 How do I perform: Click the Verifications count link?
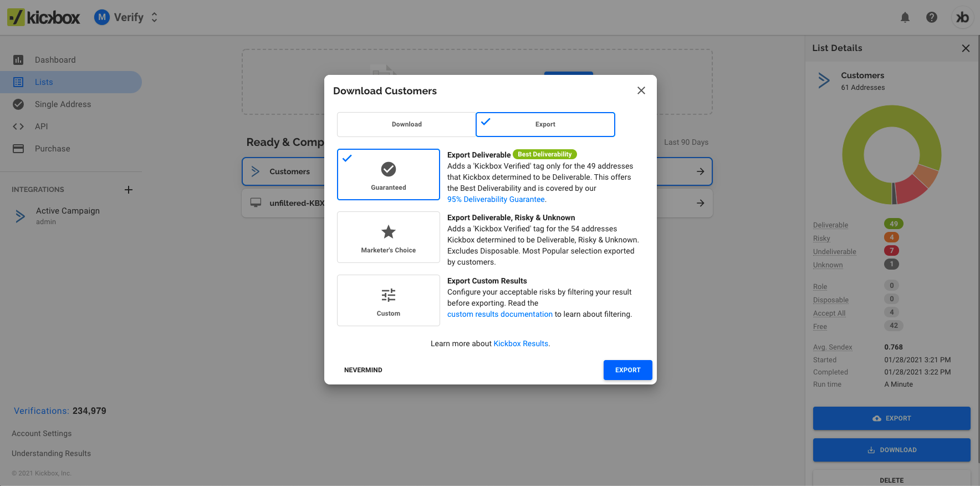pos(60,411)
